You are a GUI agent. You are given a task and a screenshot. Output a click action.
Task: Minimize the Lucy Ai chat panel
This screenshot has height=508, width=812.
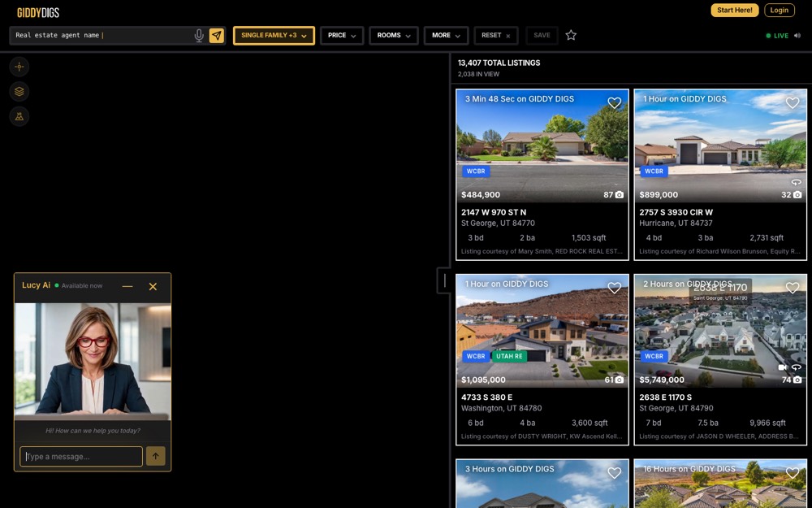coord(127,287)
